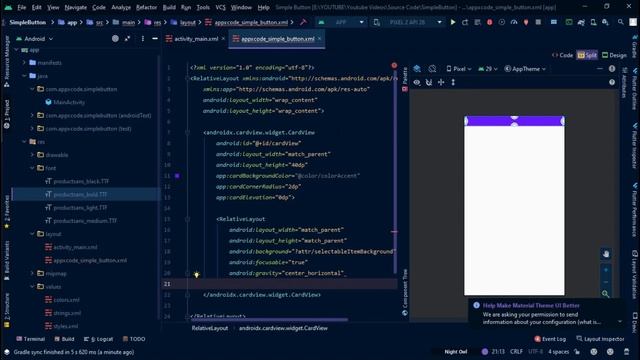
Task: Open the TODO tool window
Action: pyautogui.click(x=134, y=339)
